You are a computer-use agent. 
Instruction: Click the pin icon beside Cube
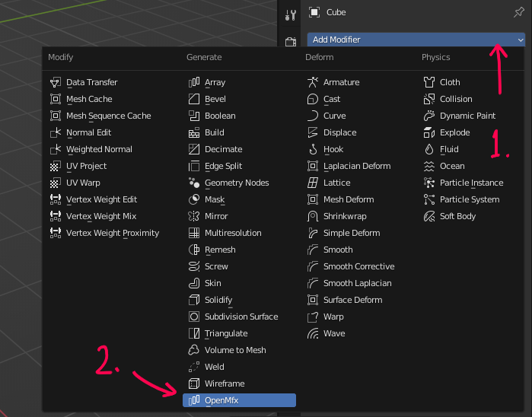click(x=518, y=12)
